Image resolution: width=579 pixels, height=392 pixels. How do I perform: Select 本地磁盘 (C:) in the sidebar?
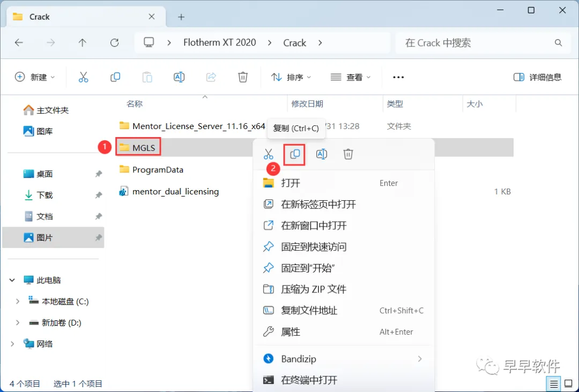click(59, 301)
